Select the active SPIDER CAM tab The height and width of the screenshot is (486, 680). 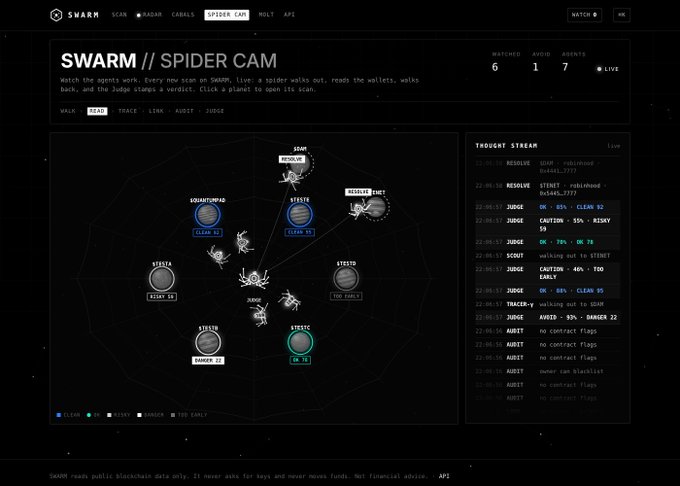click(227, 15)
